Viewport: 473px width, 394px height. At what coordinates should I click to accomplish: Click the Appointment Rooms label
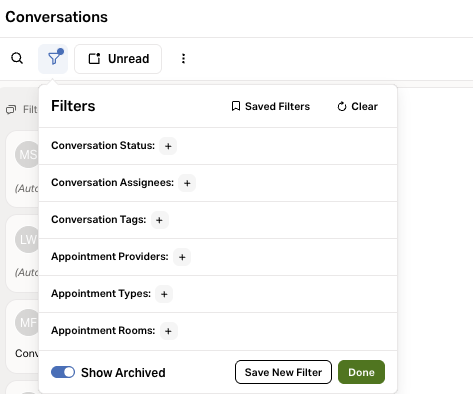coord(103,331)
